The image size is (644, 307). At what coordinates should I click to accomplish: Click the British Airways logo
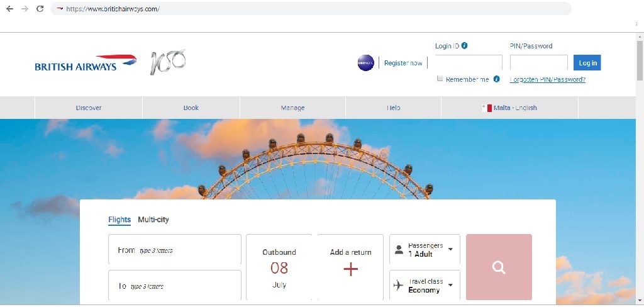(86, 63)
